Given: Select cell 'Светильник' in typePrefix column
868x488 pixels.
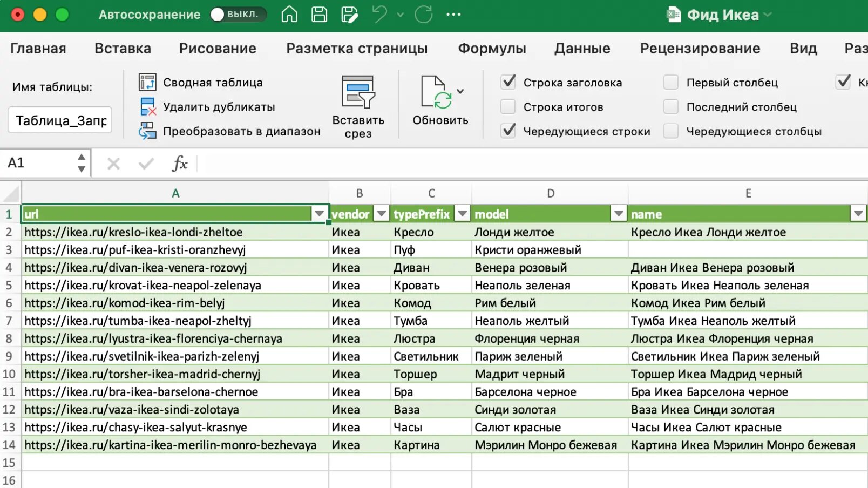Looking at the screenshot, I should pos(431,356).
